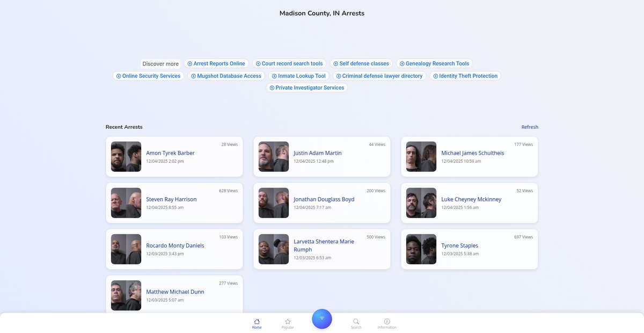Select Self defense classes chip
The width and height of the screenshot is (644, 333).
361,63
